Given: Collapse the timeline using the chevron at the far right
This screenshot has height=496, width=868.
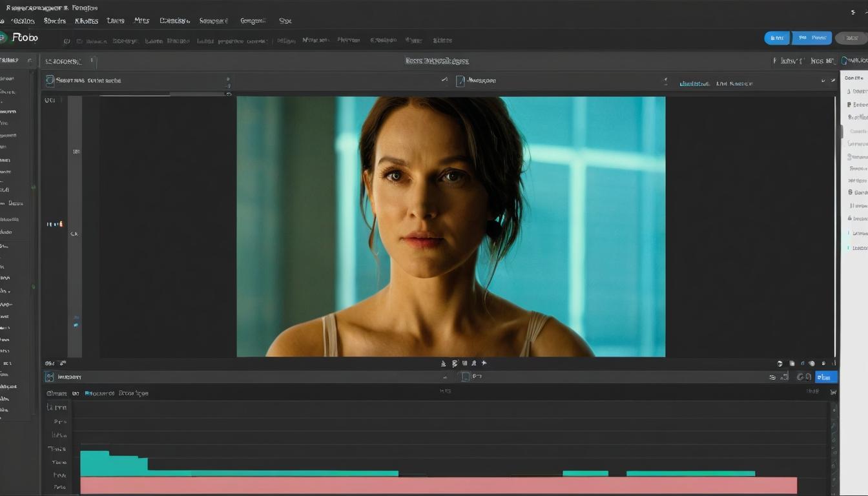Looking at the screenshot, I should point(833,392).
